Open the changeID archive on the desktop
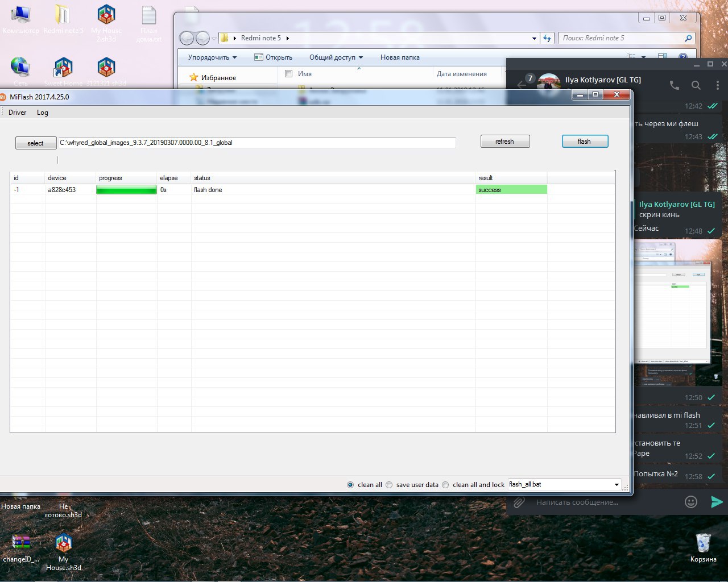The width and height of the screenshot is (728, 582). click(21, 548)
